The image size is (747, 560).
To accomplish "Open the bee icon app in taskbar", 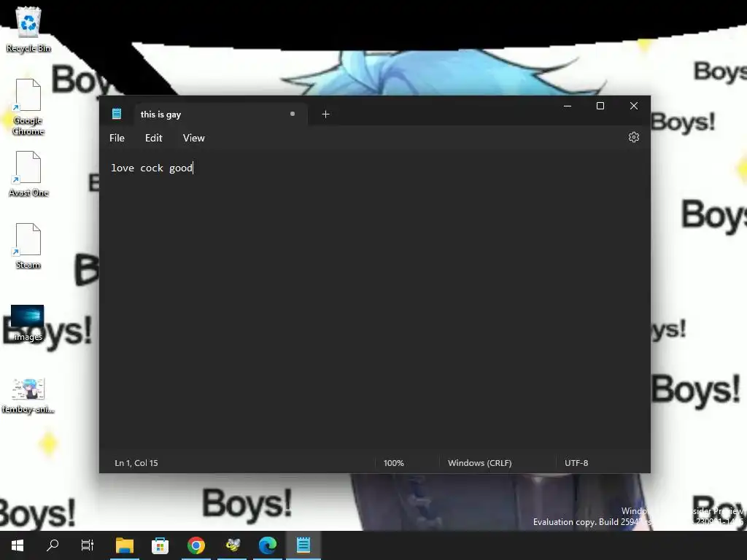I will pyautogui.click(x=232, y=545).
